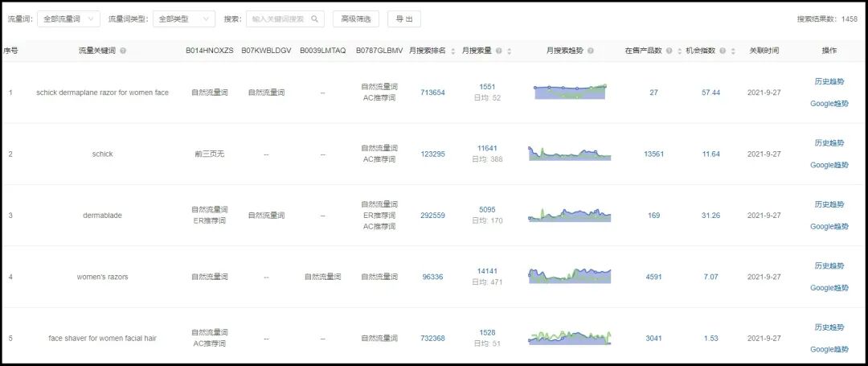Viewport: 868px width, 366px height.
Task: Click trend chart for face shaver row
Action: pyautogui.click(x=570, y=338)
